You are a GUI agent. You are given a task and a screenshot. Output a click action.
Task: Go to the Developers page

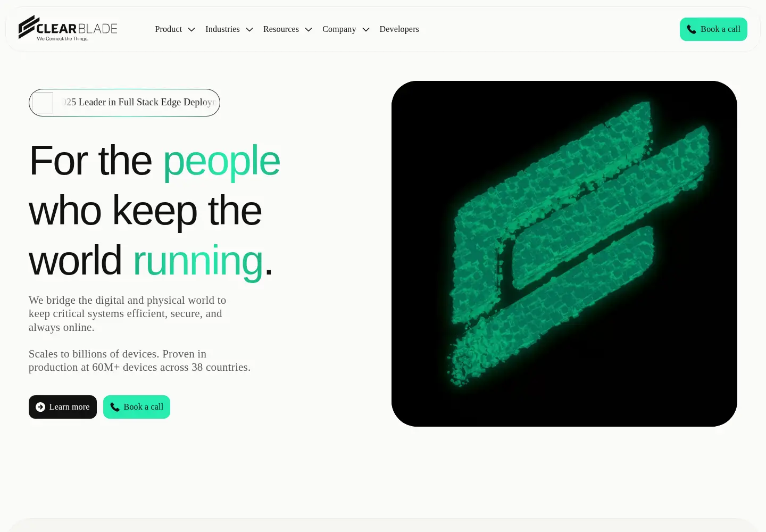pos(399,29)
